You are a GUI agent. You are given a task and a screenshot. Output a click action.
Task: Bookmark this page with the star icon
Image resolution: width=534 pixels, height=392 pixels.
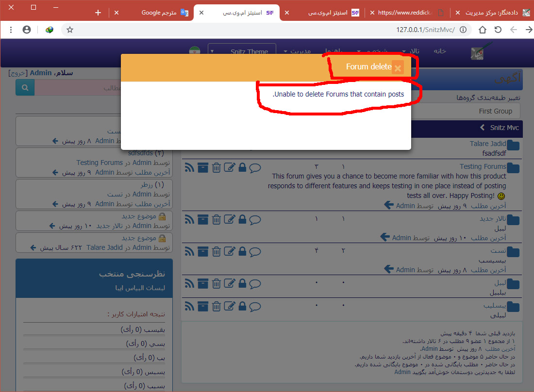pos(70,30)
